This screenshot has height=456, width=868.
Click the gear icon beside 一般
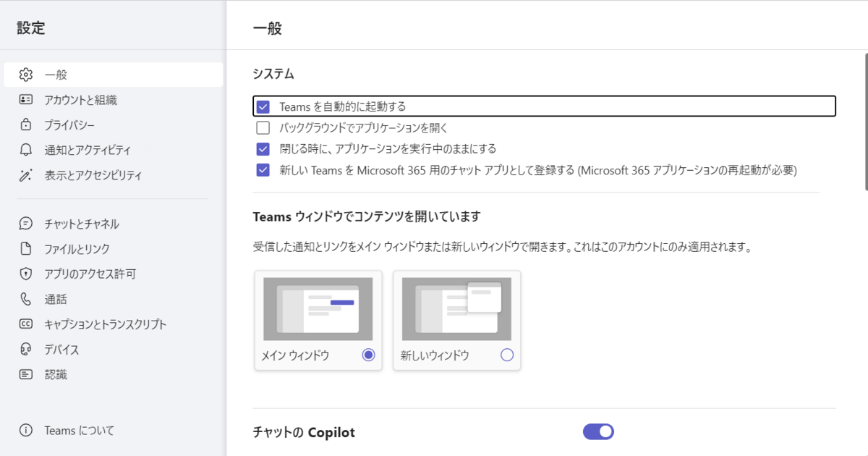(26, 75)
